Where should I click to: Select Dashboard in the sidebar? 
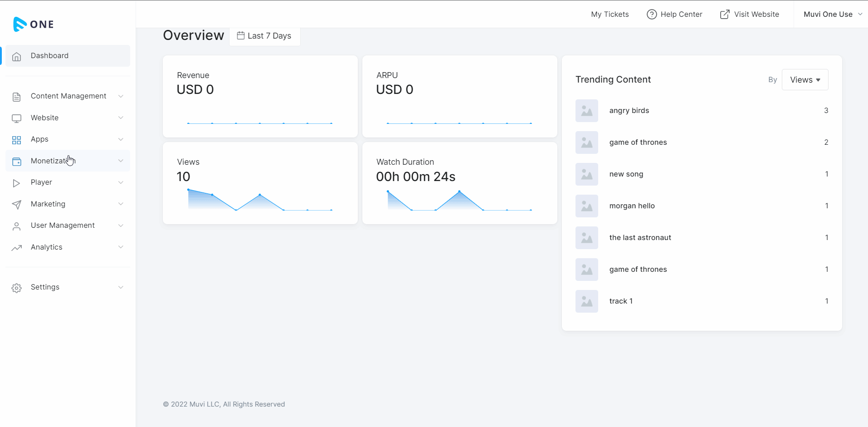pyautogui.click(x=50, y=56)
